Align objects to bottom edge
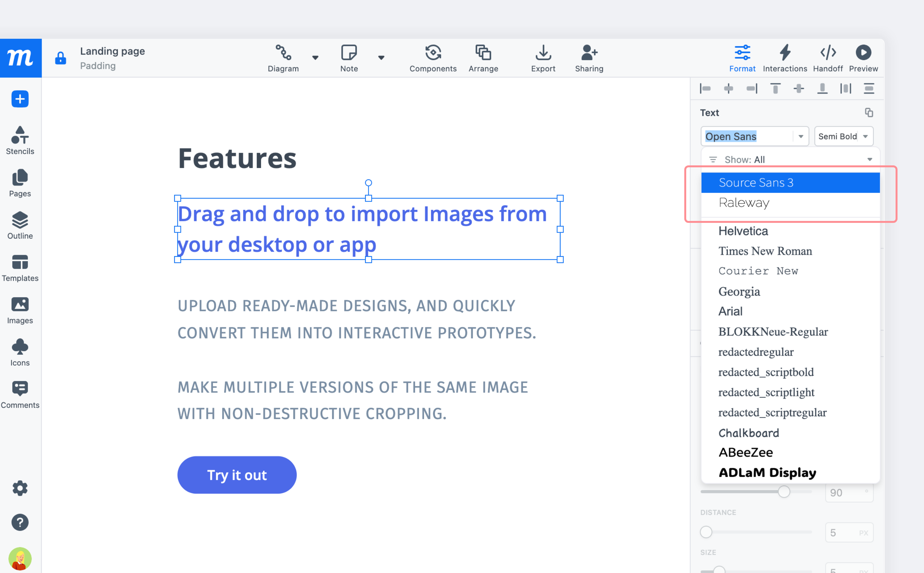Screen dimensions: 924x573 (823, 89)
